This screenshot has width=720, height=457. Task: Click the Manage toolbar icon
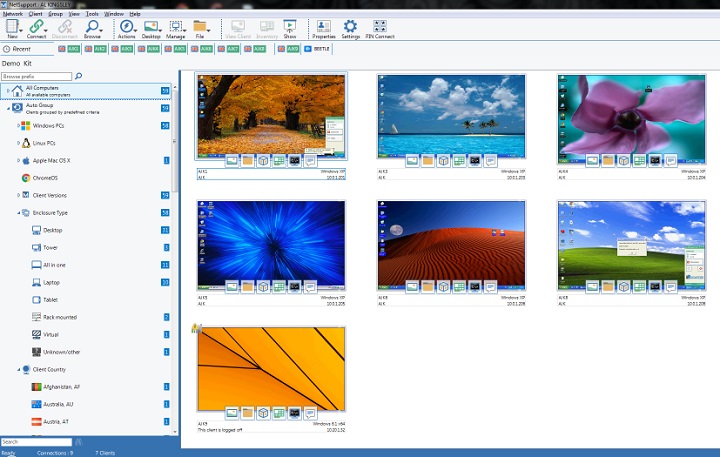point(175,28)
